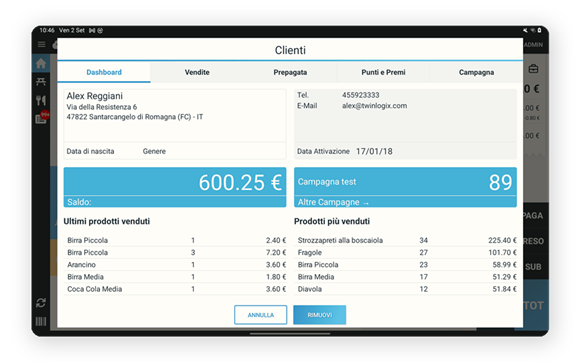Select the customer name Alex Reggiani
Image resolution: width=576 pixels, height=362 pixels.
[x=94, y=96]
